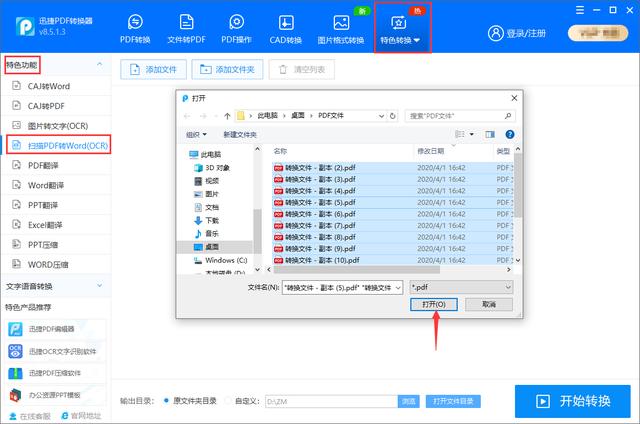Click the 添加文件夹 button
640x424 pixels.
(x=227, y=70)
